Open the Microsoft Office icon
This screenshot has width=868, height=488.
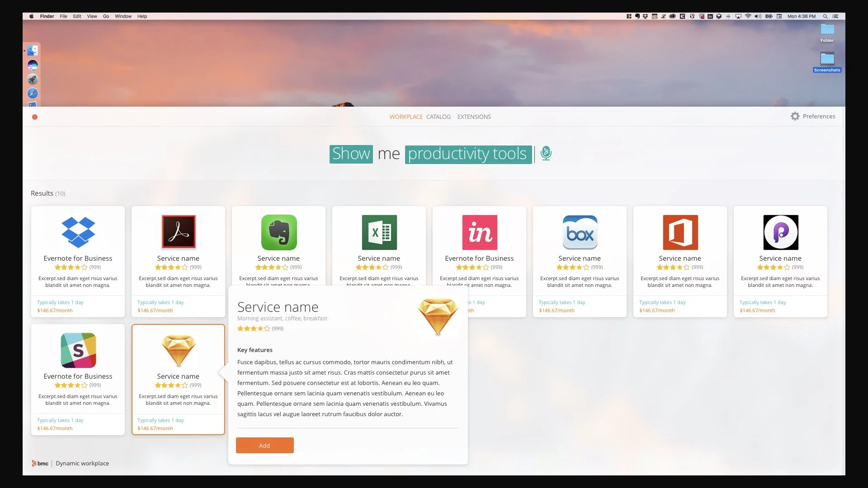pyautogui.click(x=680, y=232)
